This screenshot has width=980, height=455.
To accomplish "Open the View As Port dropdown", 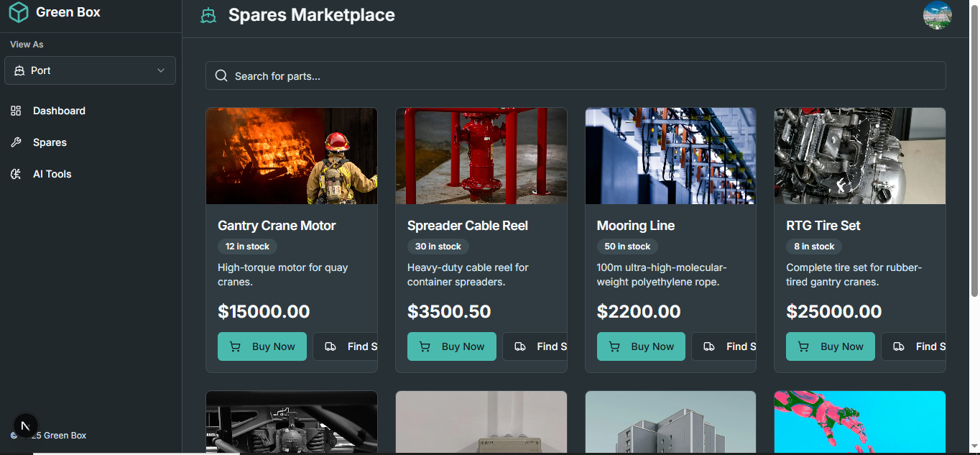I will pyautogui.click(x=90, y=70).
